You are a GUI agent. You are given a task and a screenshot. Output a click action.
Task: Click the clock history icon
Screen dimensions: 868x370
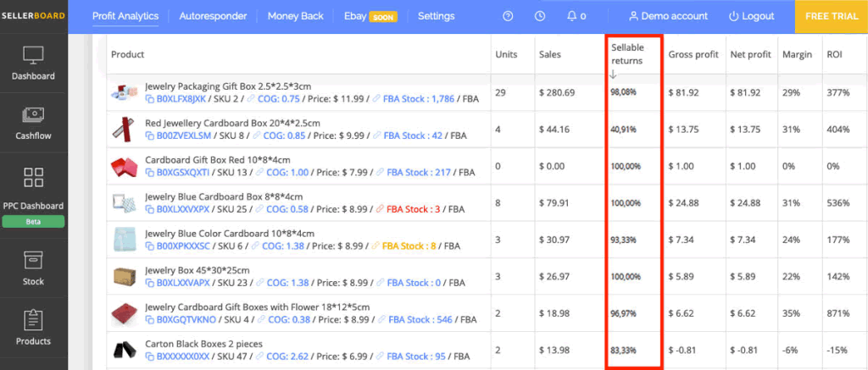540,16
